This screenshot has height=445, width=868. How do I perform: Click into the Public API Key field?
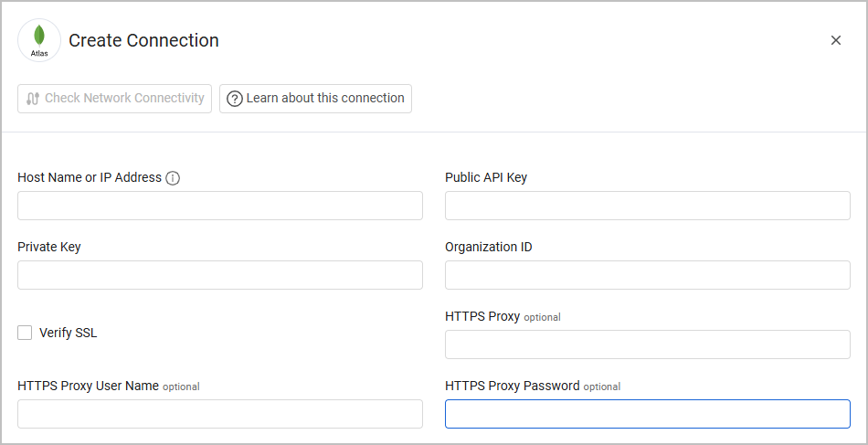click(x=648, y=206)
